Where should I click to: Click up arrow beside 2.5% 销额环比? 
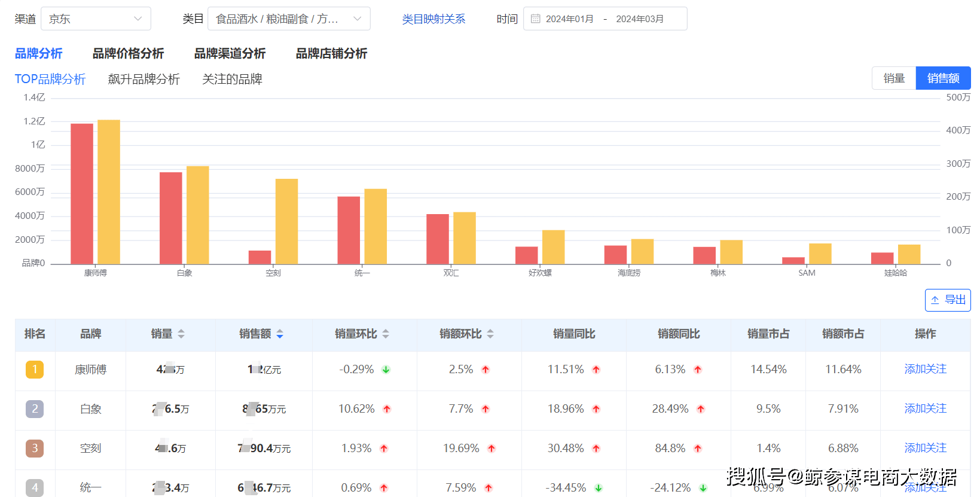(x=486, y=370)
